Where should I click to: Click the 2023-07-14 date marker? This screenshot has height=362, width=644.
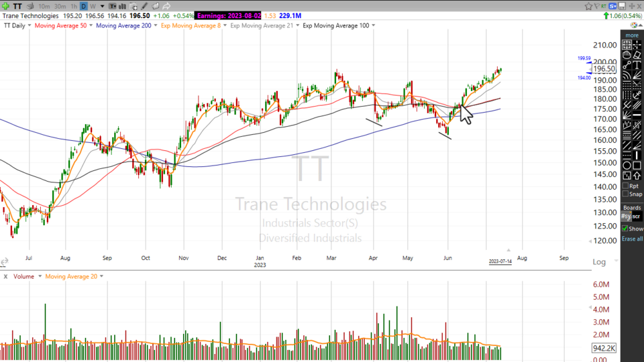500,261
